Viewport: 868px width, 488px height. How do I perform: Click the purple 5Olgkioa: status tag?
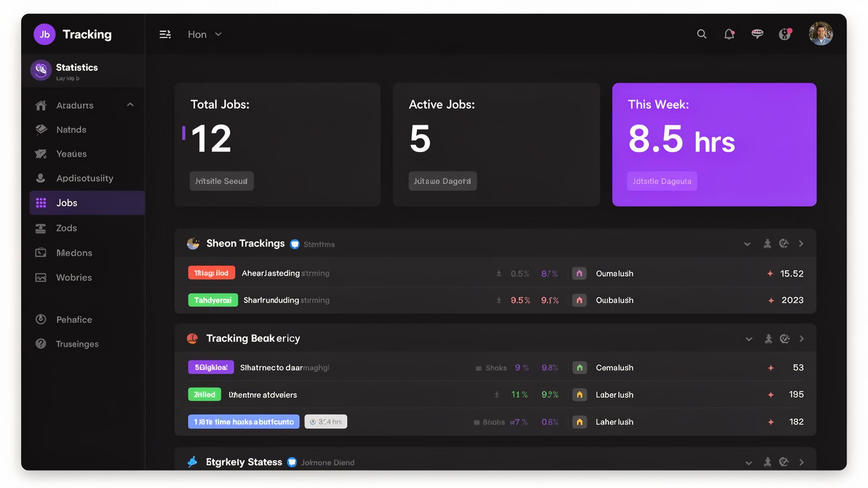[x=211, y=367]
